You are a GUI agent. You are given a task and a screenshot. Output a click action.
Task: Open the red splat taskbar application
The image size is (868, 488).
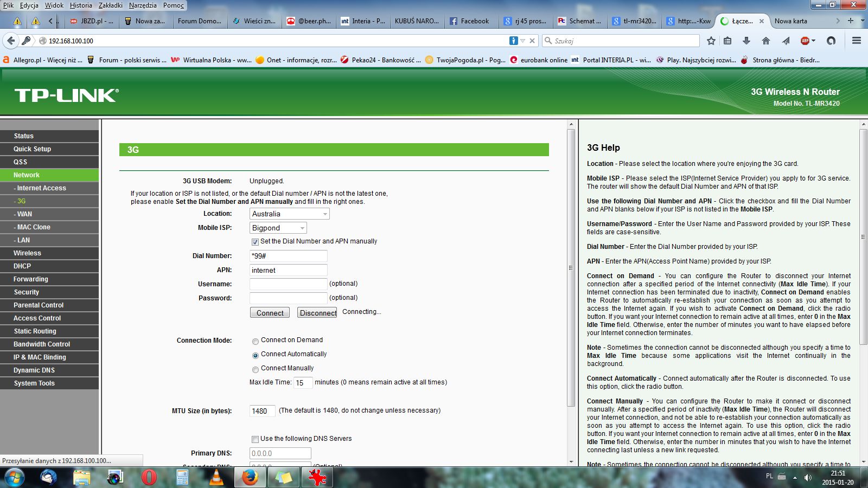[317, 477]
